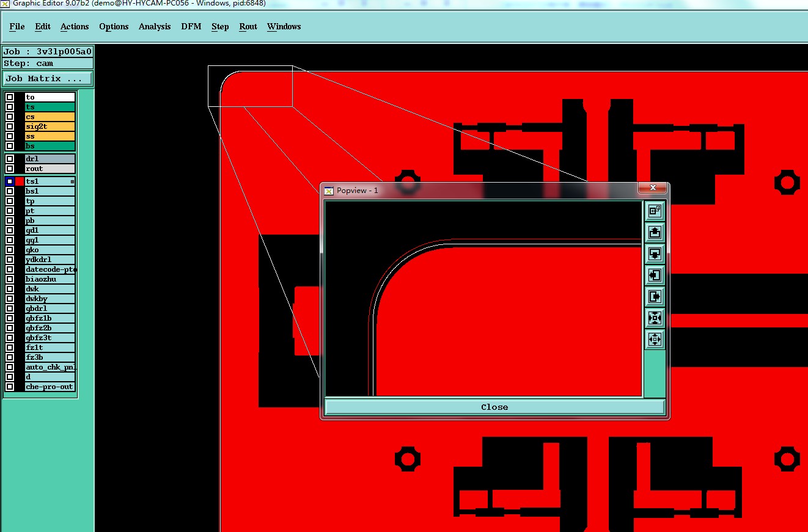Select the pt layer name

50,211
